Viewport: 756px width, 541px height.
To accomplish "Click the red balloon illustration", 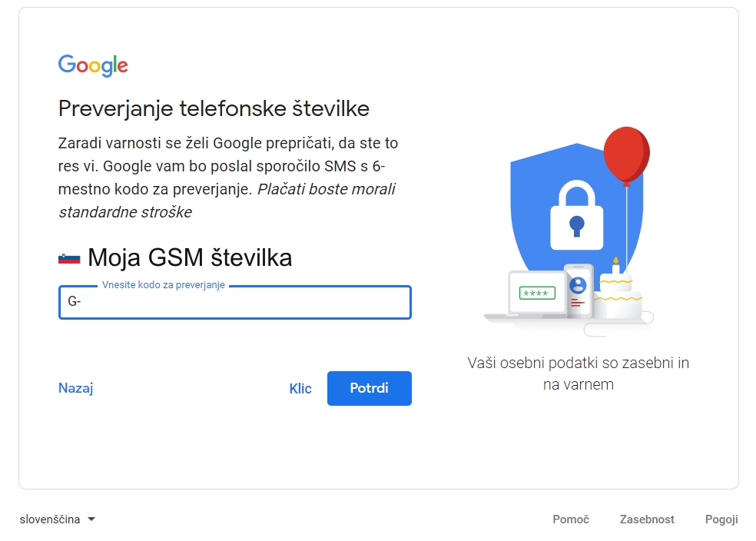I will coord(626,154).
